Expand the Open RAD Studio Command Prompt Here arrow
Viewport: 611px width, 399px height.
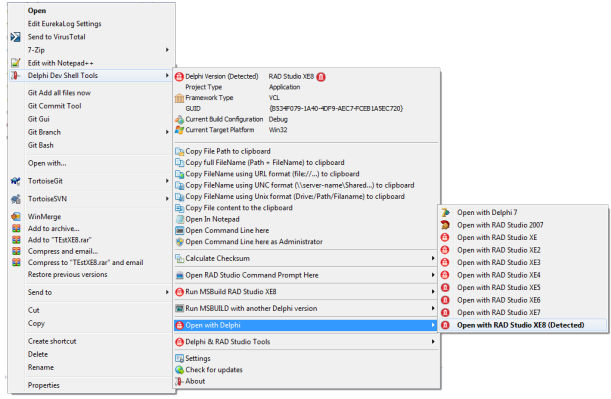[x=433, y=275]
